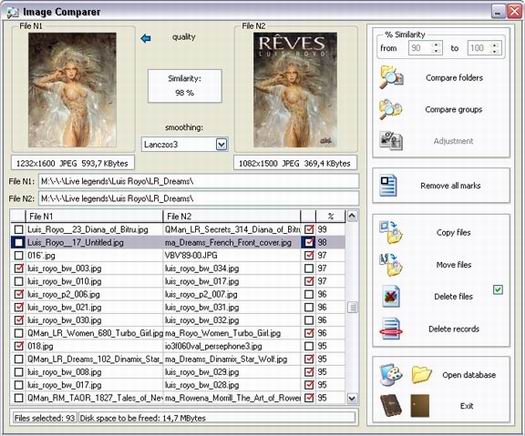The image size is (525, 436).
Task: Sort by the % column header
Action: pos(330,216)
